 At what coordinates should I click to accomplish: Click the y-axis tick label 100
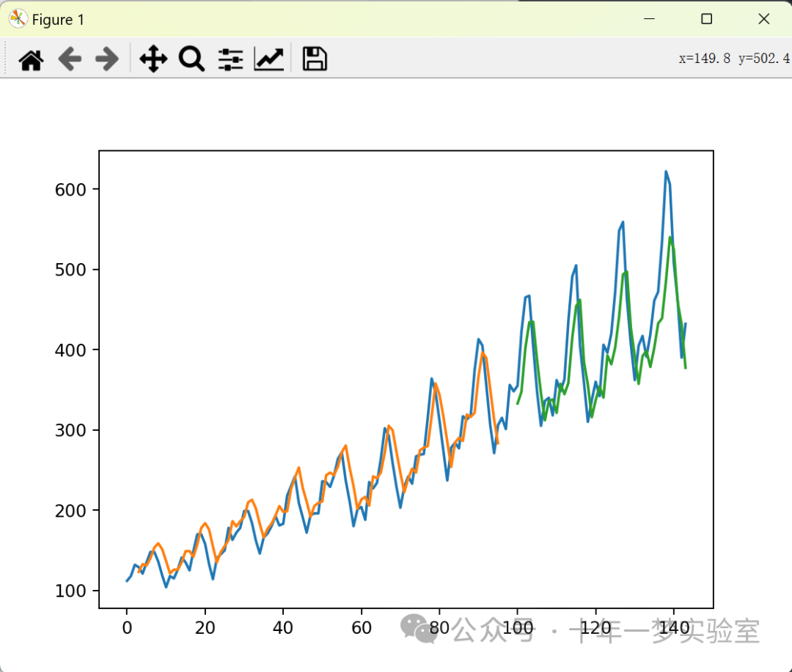(x=70, y=591)
